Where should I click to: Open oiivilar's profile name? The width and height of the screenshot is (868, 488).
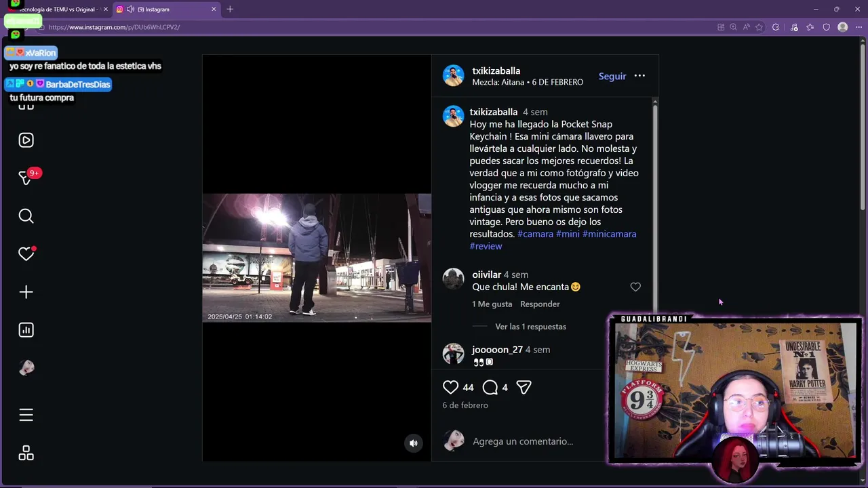(x=486, y=274)
